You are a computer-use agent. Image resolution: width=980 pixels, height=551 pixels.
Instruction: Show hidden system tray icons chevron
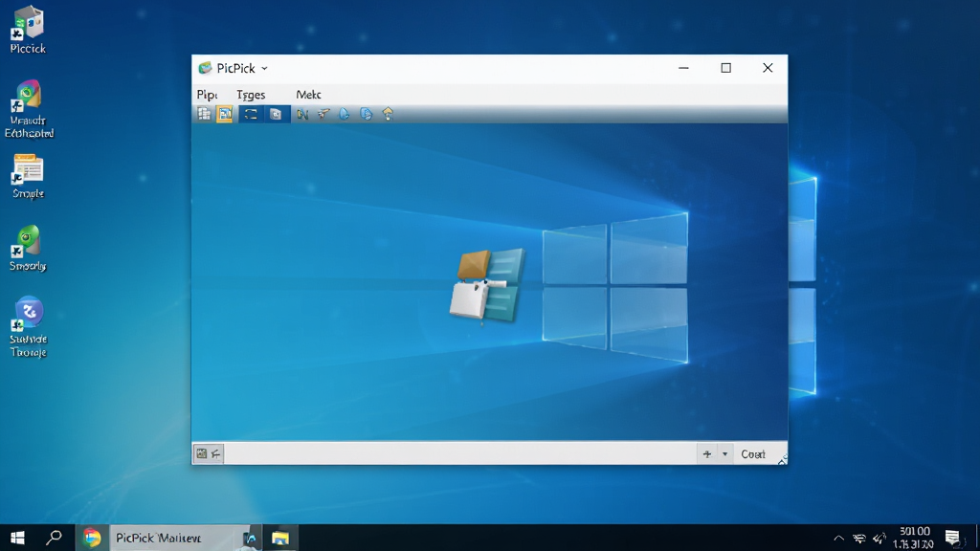(x=838, y=538)
